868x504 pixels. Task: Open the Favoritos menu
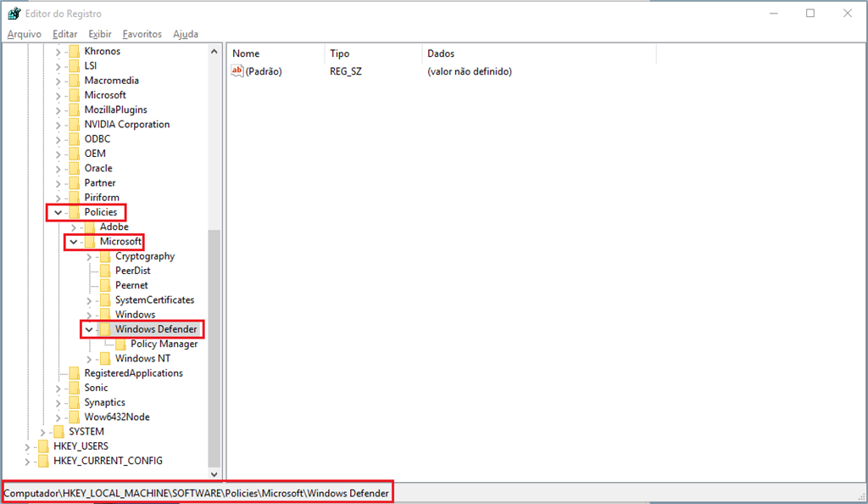coord(142,34)
